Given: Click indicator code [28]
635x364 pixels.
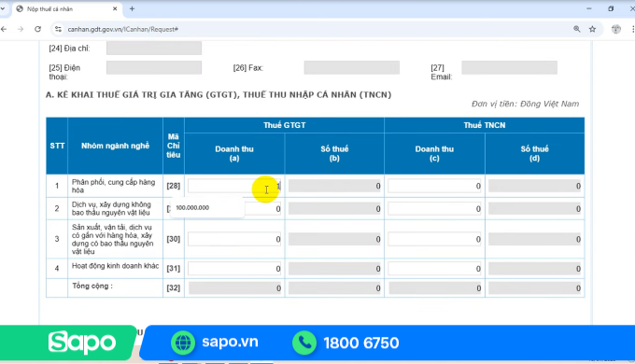Looking at the screenshot, I should 174,186.
